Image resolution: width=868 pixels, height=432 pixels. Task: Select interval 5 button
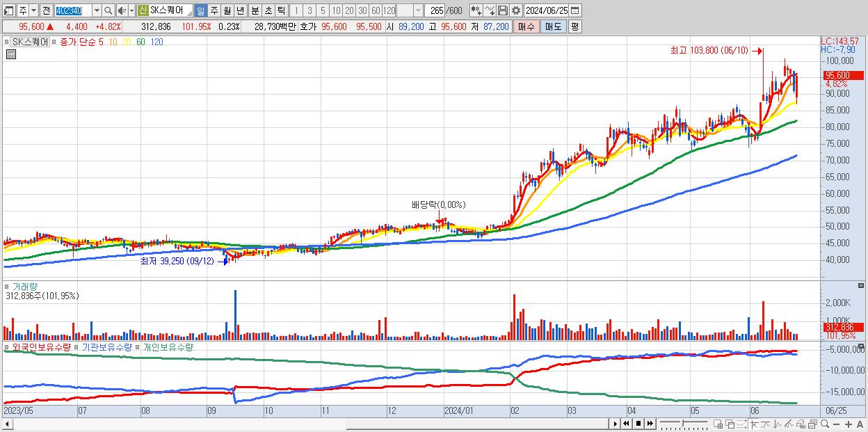pos(323,10)
